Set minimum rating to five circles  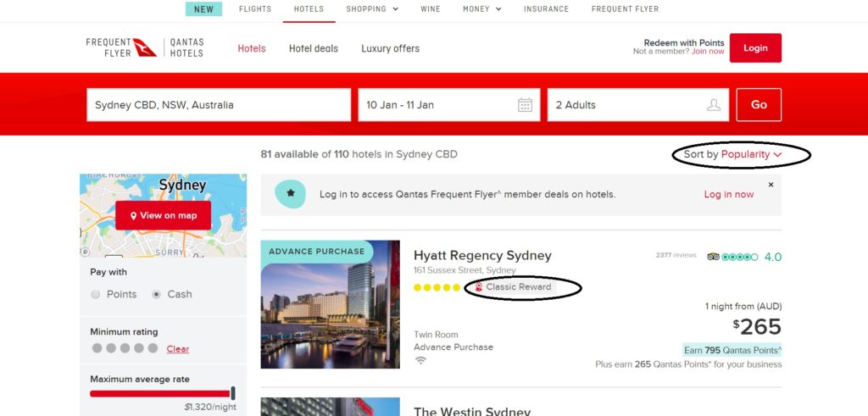[153, 348]
